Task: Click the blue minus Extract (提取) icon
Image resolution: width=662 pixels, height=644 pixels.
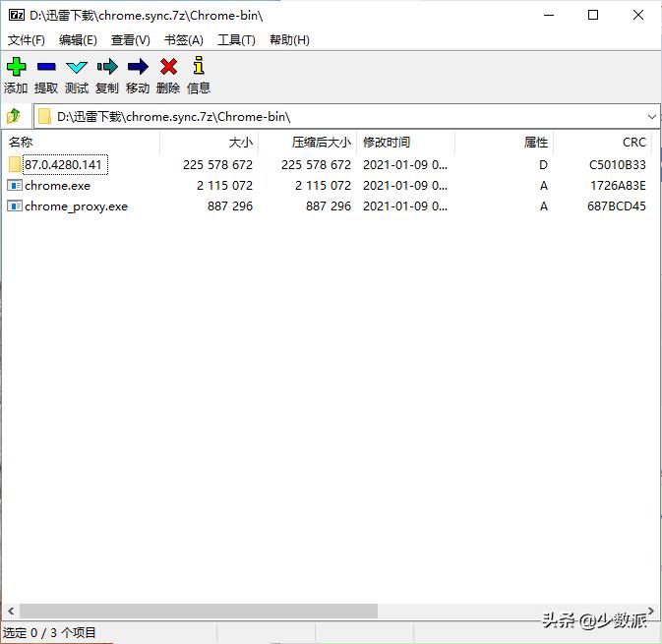Action: [x=46, y=67]
